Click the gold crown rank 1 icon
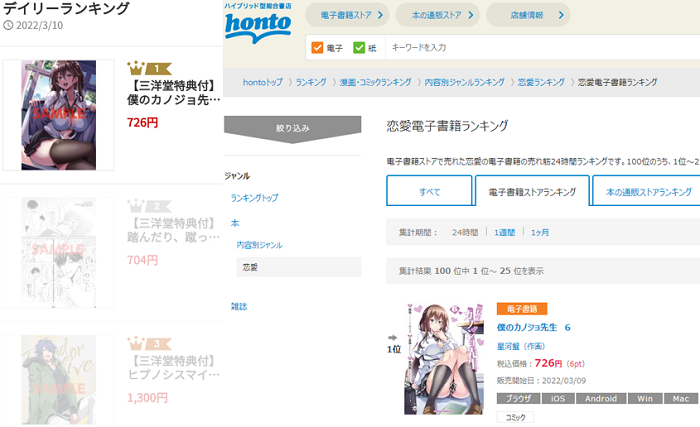Viewport: 700px width, 427px height. [149, 68]
